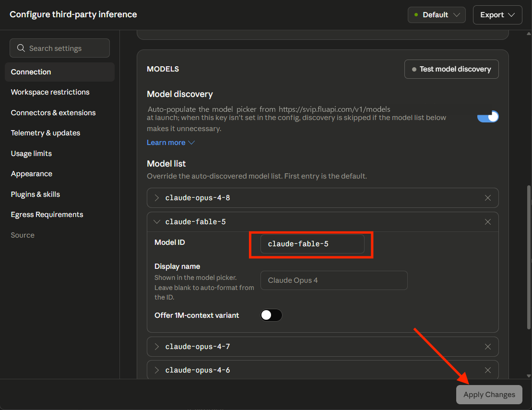Click Test model discovery button
Image resolution: width=532 pixels, height=410 pixels.
pyautogui.click(x=451, y=69)
